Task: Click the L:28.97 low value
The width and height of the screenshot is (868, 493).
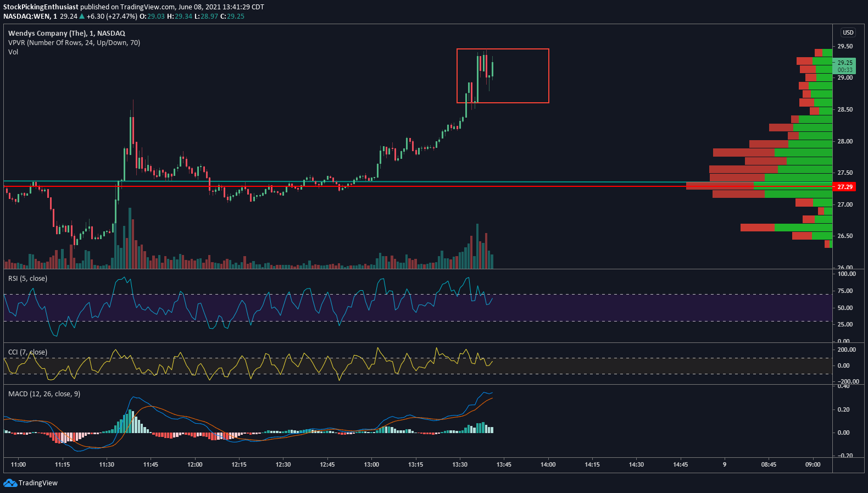Action: pos(206,16)
